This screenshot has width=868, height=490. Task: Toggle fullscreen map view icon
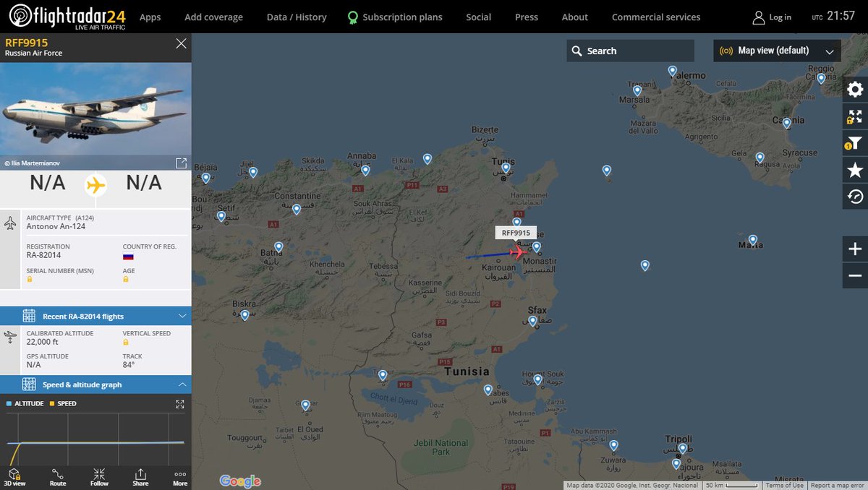tap(855, 116)
